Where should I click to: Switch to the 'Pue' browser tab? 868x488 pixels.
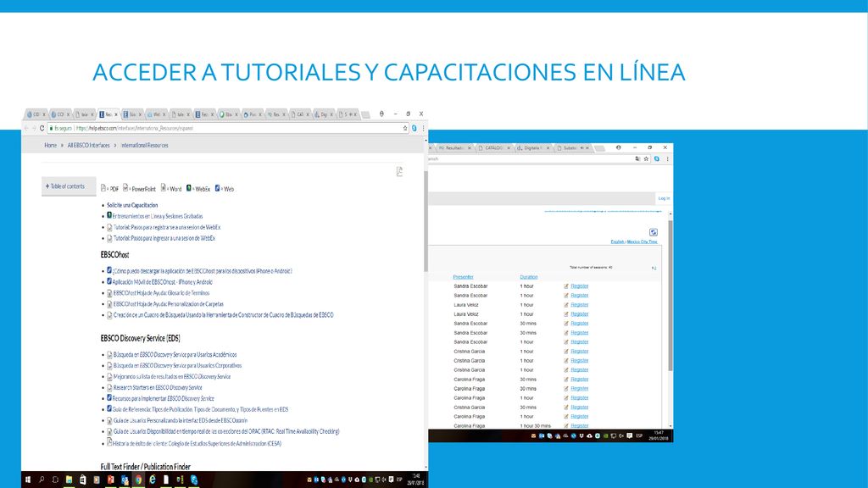pyautogui.click(x=251, y=114)
